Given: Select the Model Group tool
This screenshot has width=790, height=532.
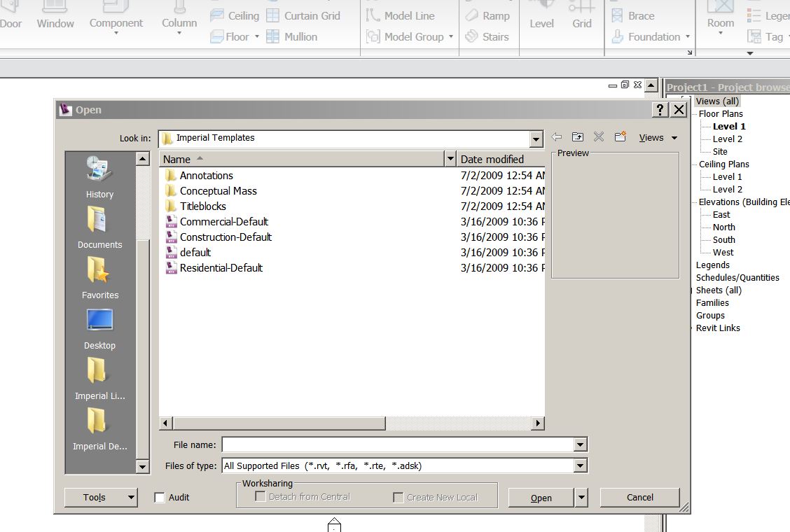Looking at the screenshot, I should [x=405, y=37].
